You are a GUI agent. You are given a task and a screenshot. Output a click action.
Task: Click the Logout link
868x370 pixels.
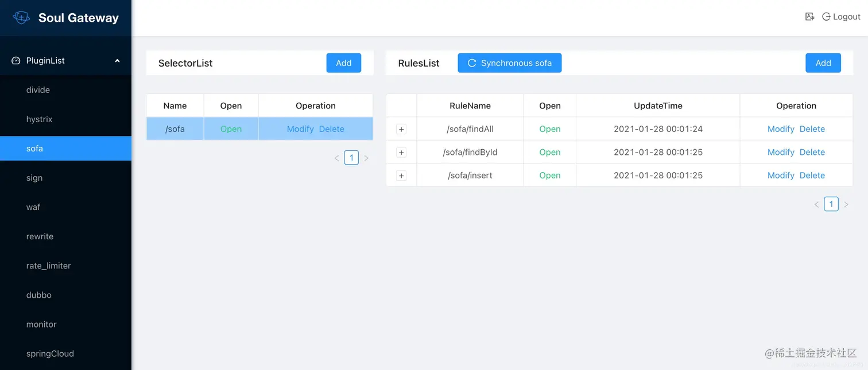click(842, 17)
